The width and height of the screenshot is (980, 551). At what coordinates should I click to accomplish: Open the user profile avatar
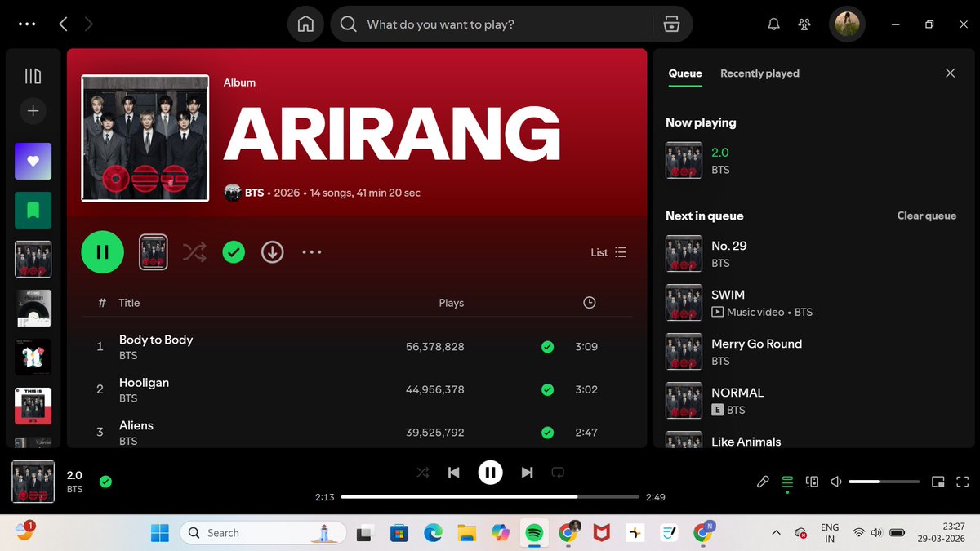847,24
